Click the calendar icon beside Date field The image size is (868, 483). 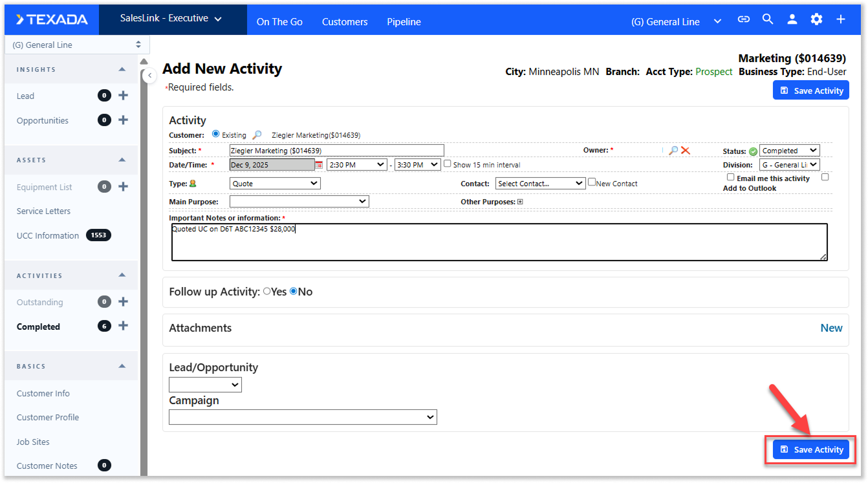click(318, 165)
